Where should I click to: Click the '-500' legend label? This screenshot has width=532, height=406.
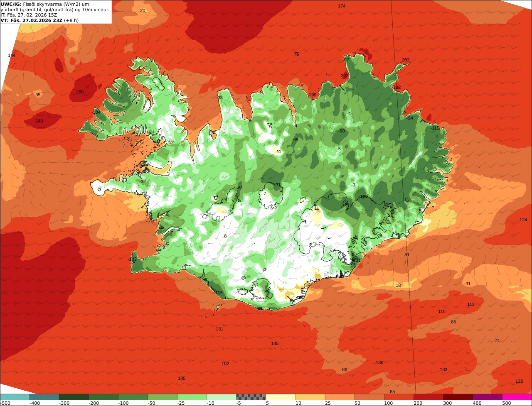click(x=5, y=403)
